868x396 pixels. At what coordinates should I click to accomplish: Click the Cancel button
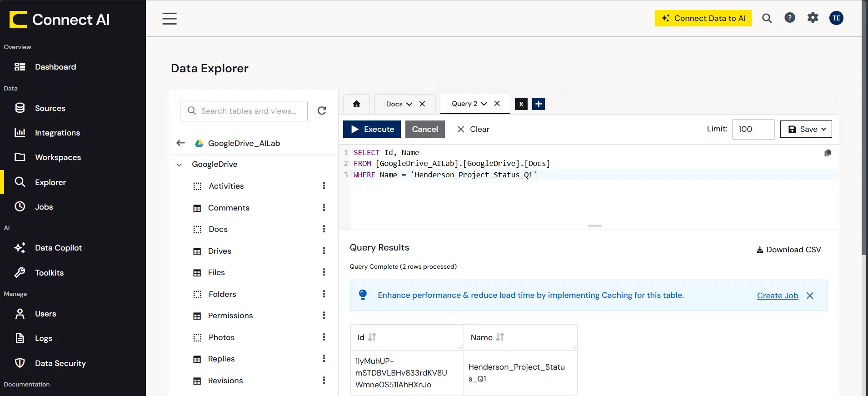425,129
